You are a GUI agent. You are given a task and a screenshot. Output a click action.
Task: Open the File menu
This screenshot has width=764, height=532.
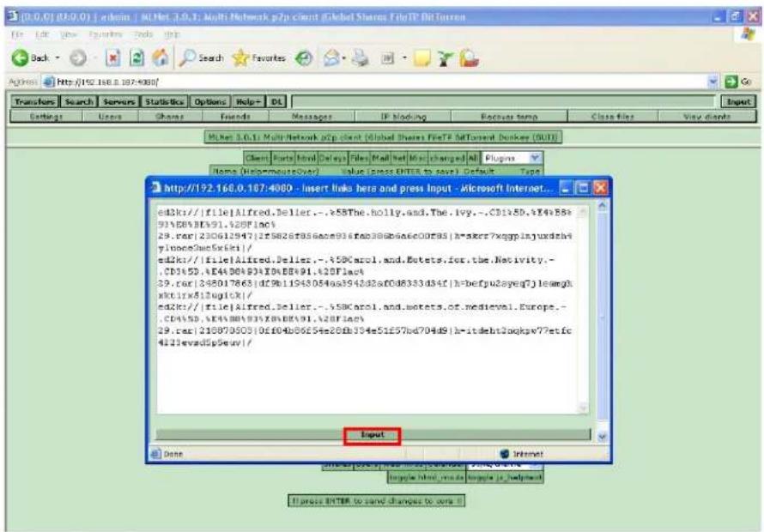17,34
